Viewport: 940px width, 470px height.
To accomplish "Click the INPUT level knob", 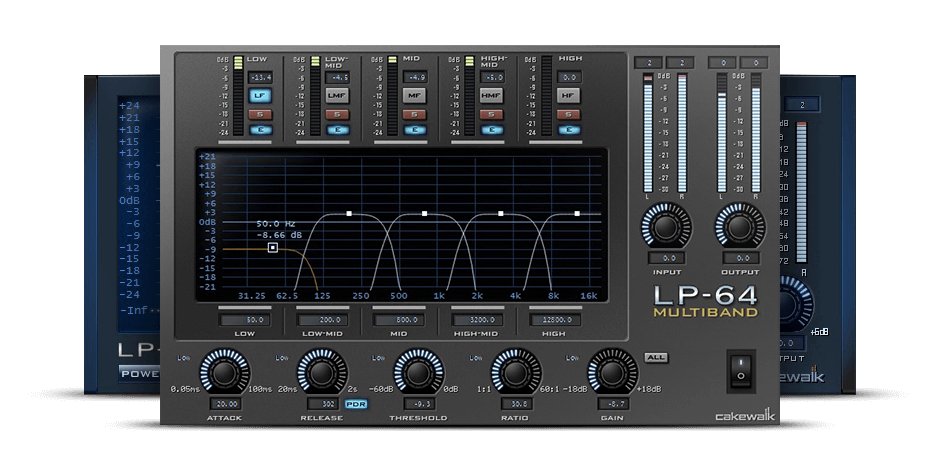I will [665, 227].
